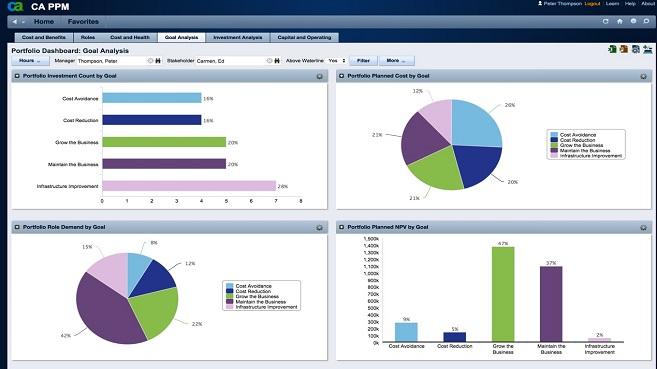
Task: Export to PowerPoint using orange icon
Action: pos(624,49)
